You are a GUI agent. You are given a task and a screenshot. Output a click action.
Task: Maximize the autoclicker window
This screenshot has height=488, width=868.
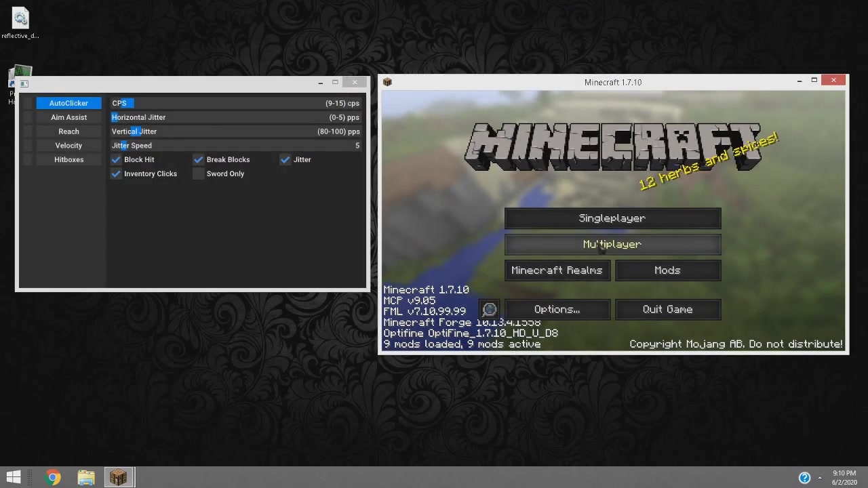point(335,83)
